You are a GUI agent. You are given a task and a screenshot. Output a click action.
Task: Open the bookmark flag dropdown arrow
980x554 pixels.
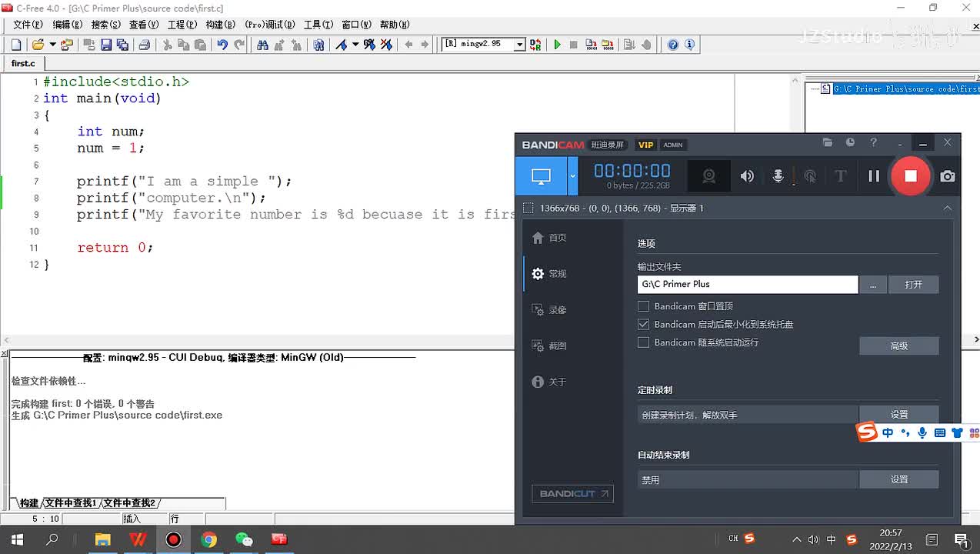point(355,45)
